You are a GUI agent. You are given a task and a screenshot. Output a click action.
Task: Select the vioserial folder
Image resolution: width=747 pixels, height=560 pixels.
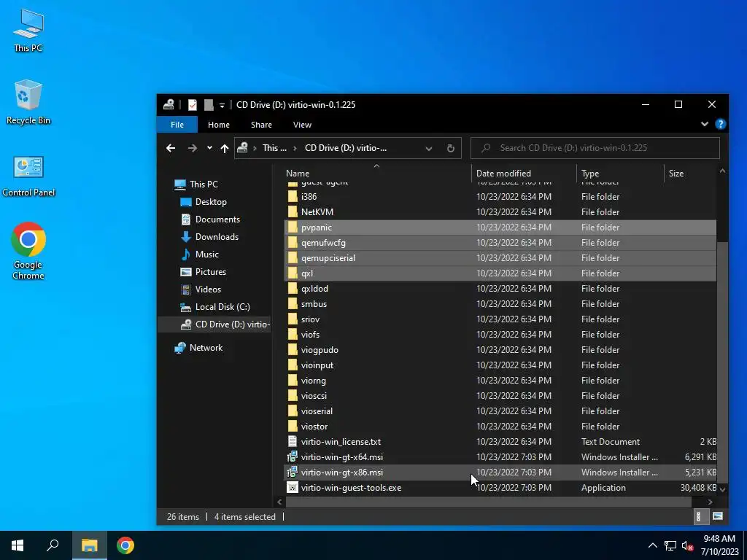pyautogui.click(x=500, y=411)
